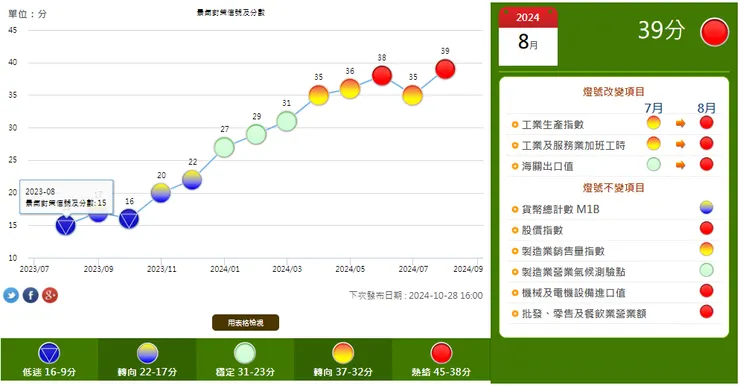
Task: Click the 貨幣總計數 M1B item
Action: coord(560,210)
